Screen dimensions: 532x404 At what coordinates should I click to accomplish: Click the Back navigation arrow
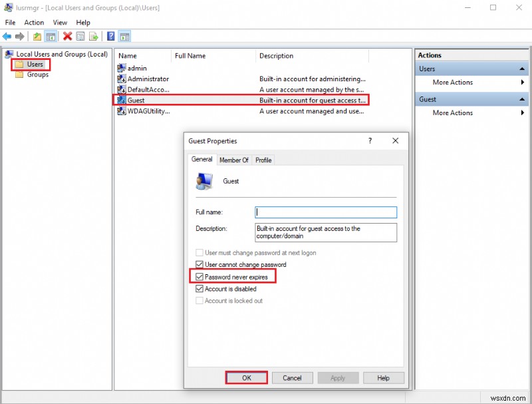pyautogui.click(x=7, y=37)
